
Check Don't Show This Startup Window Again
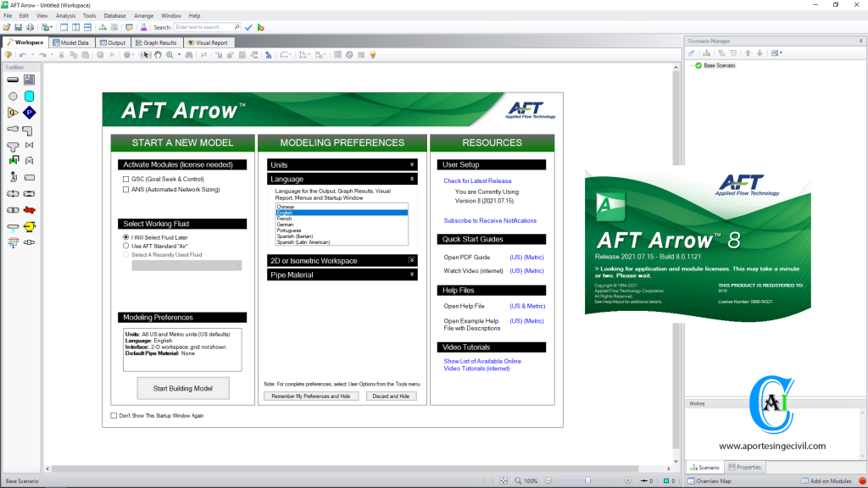point(114,416)
